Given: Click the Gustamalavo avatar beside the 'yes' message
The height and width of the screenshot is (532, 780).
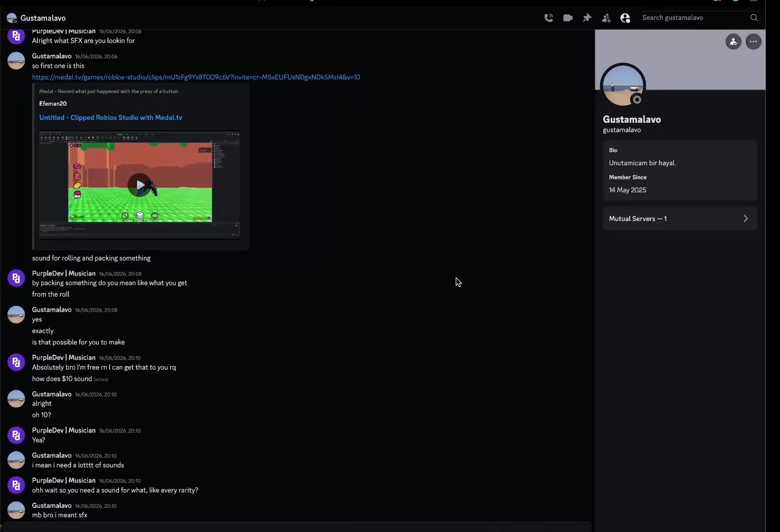Looking at the screenshot, I should click(x=16, y=314).
